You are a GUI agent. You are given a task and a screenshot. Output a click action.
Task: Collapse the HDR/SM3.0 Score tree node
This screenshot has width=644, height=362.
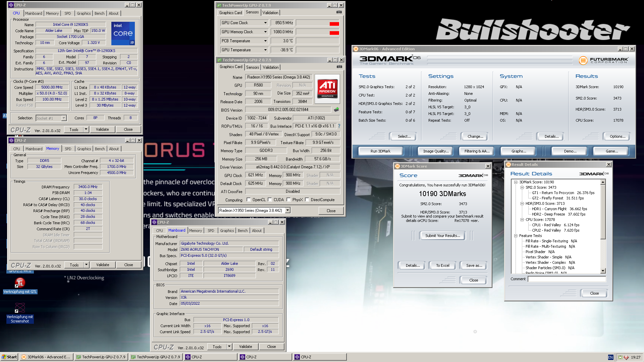(522, 203)
